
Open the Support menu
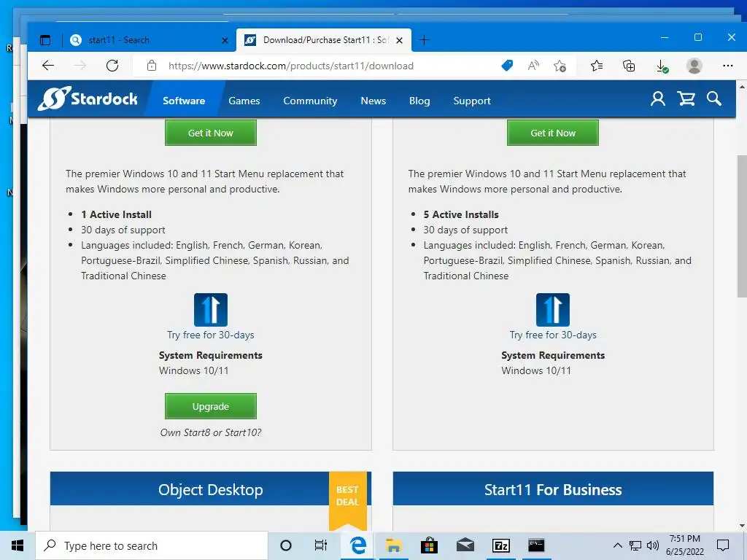click(472, 101)
